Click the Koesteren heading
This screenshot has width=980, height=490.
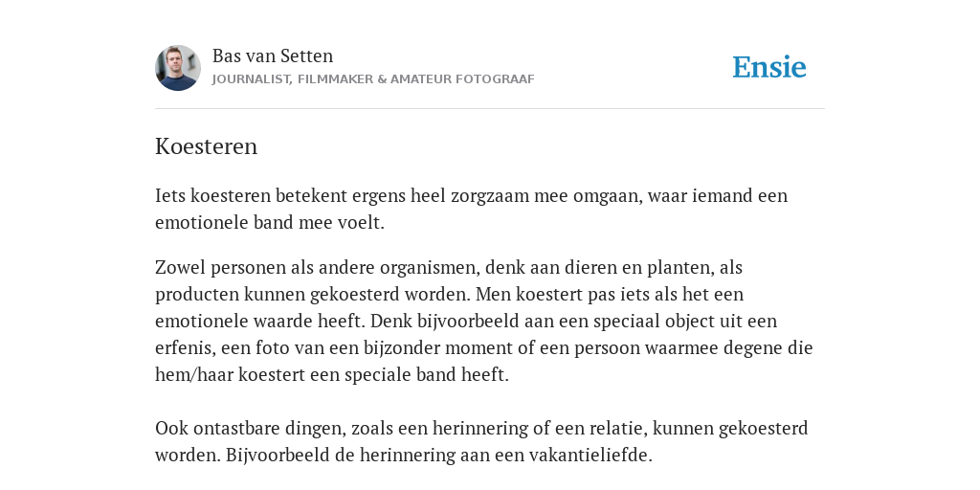click(x=207, y=146)
